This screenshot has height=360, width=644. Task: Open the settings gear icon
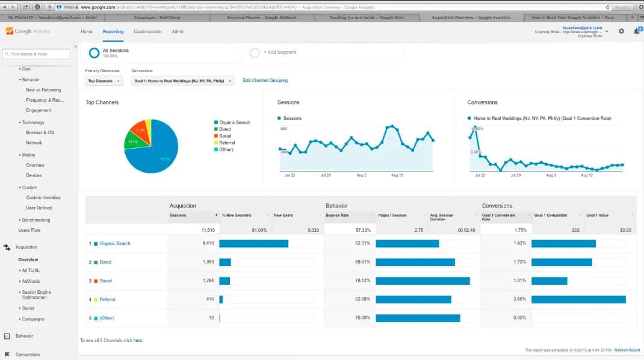[621, 31]
